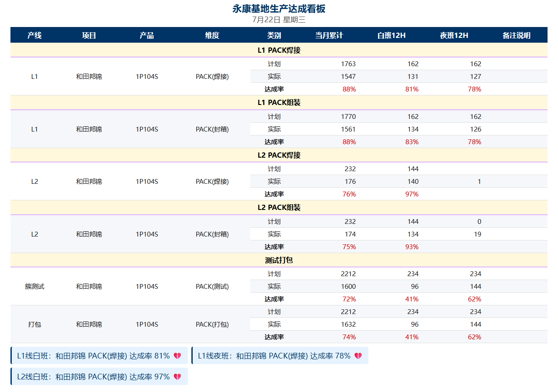The image size is (558, 392).
Task: Select the 测试打包 section header row
Action: click(x=279, y=260)
